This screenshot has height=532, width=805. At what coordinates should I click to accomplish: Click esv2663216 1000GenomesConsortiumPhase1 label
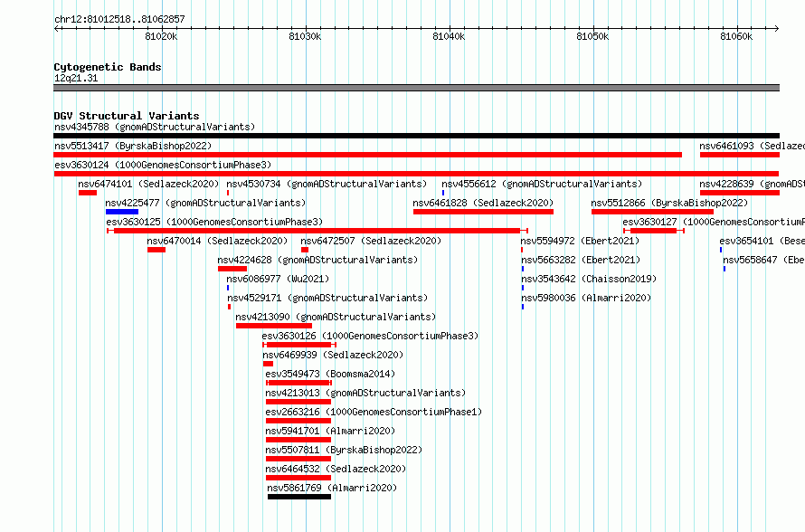[x=374, y=412]
